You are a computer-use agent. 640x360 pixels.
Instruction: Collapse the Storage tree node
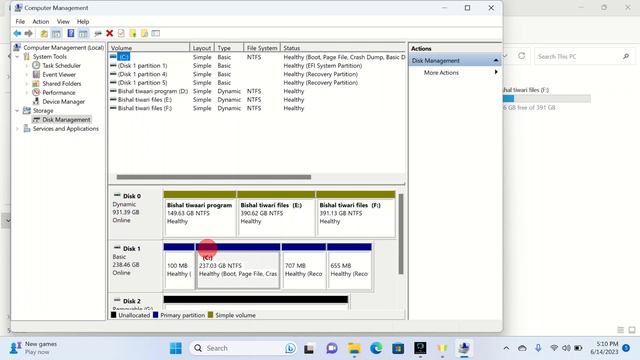(x=18, y=111)
